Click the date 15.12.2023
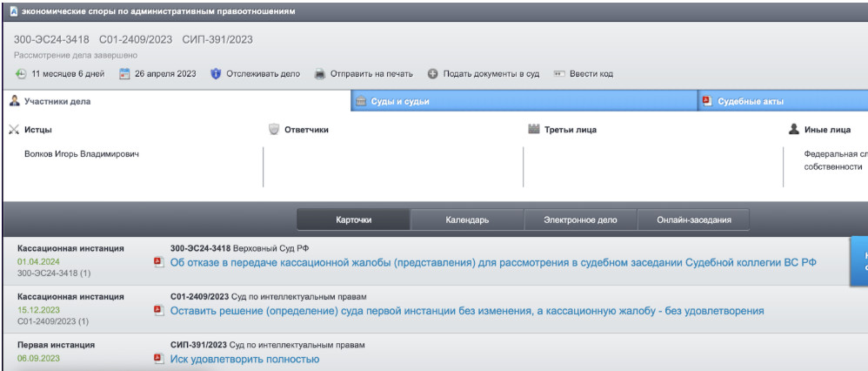Screen dimensions: 868x371 tap(38, 310)
